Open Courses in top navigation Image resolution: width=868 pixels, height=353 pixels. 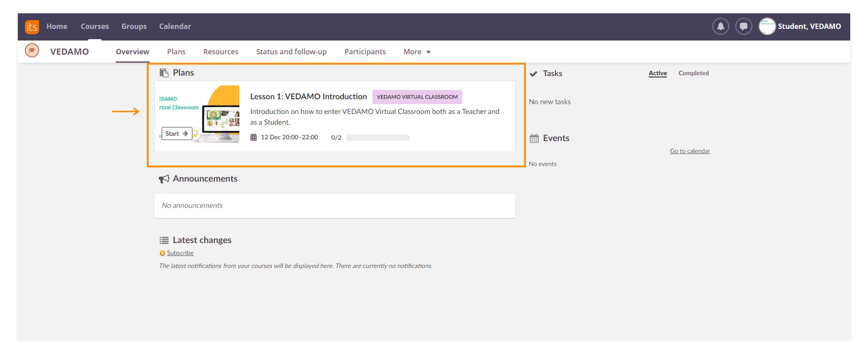(95, 26)
